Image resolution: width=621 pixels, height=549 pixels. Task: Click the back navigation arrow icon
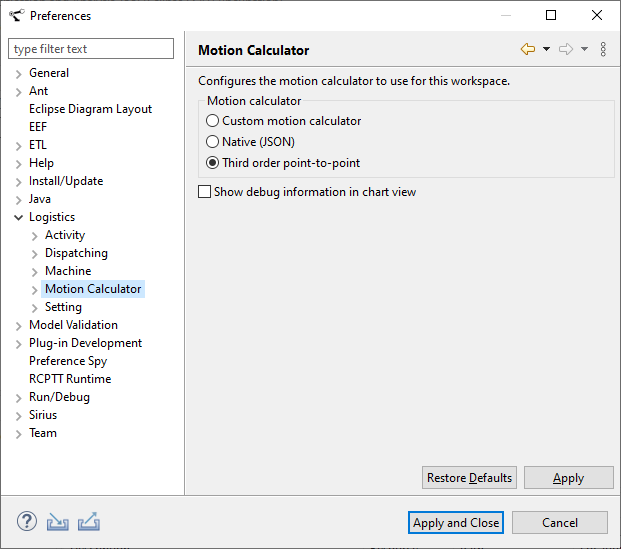coord(528,49)
